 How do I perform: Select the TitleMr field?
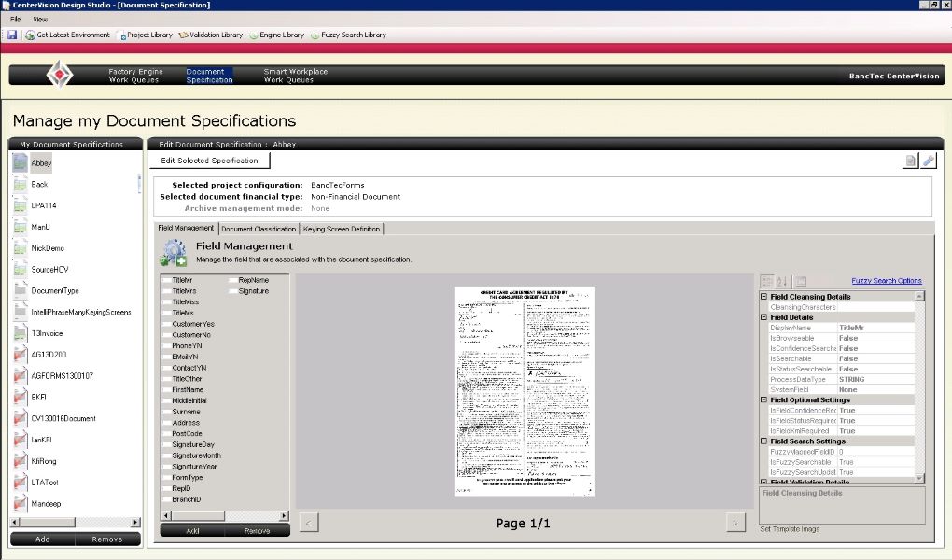182,280
